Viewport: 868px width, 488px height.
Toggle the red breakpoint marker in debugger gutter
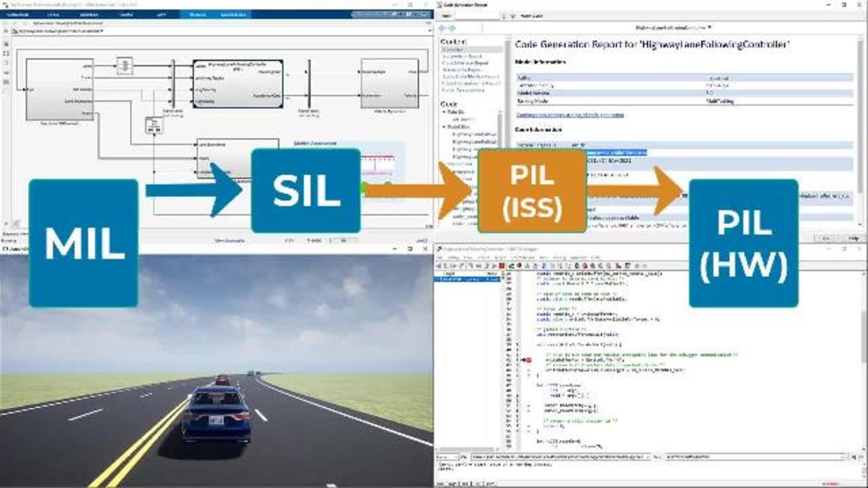(x=528, y=359)
